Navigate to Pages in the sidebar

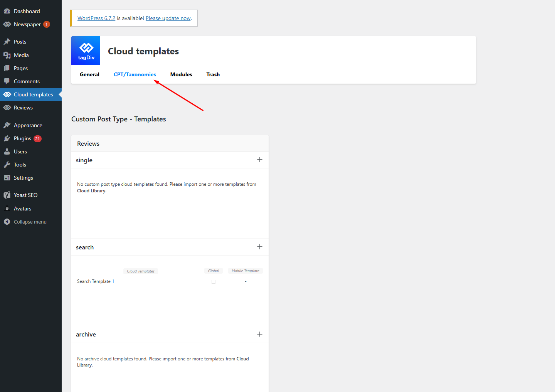pos(31,68)
